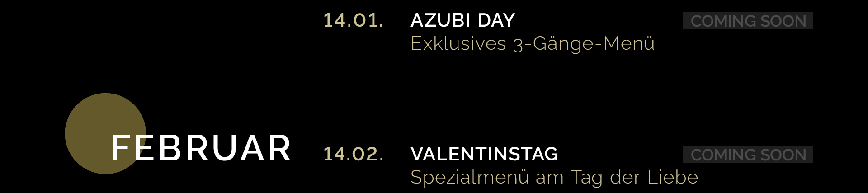
Task: Open the AZUBI DAY event title
Action: coord(462,20)
